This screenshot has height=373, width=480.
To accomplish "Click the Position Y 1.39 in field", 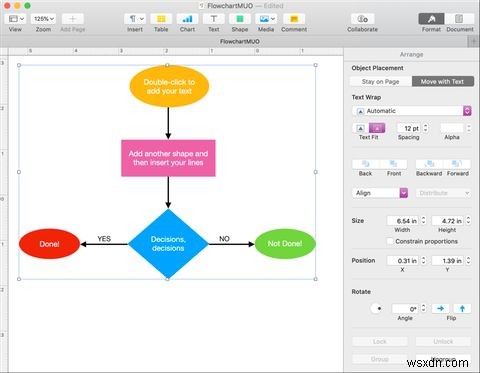I will click(x=448, y=261).
